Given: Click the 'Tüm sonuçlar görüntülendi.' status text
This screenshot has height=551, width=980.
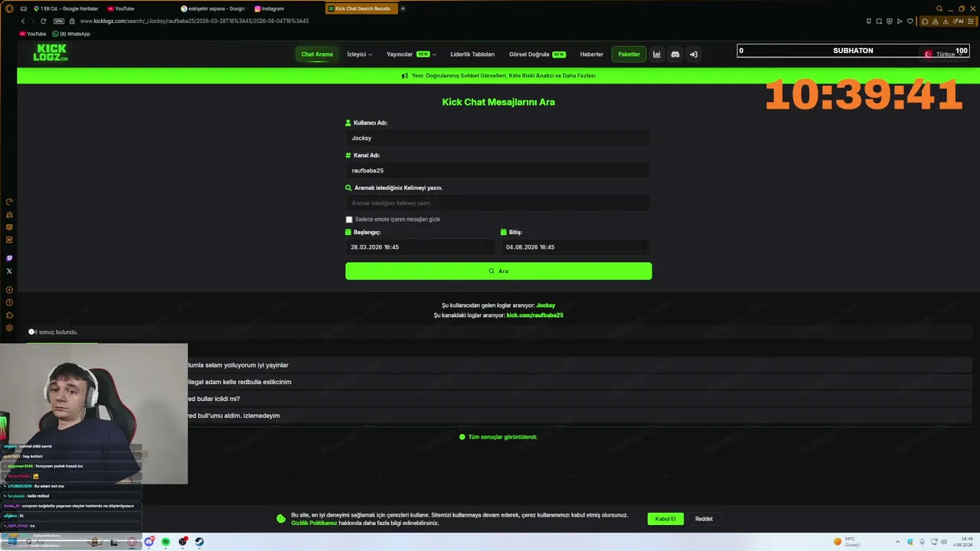Looking at the screenshot, I should click(502, 437).
